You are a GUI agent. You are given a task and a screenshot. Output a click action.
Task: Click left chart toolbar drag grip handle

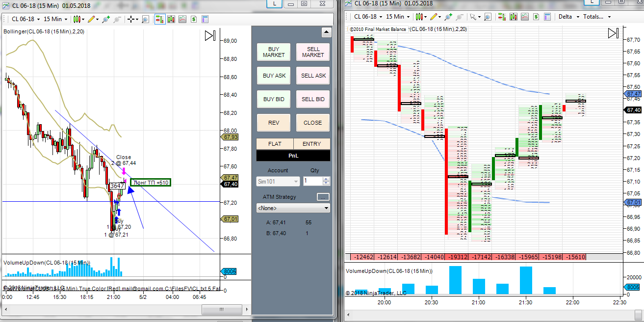click(x=4, y=19)
